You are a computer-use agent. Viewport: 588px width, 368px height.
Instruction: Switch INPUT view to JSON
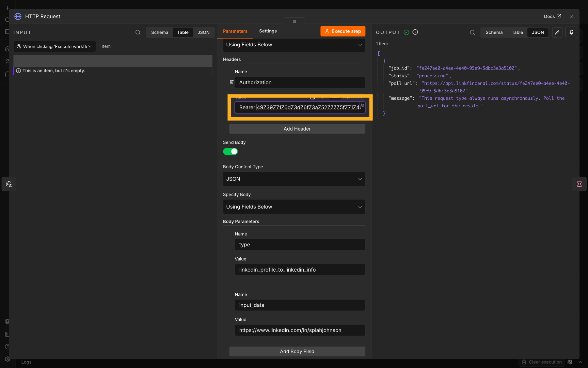(204, 32)
